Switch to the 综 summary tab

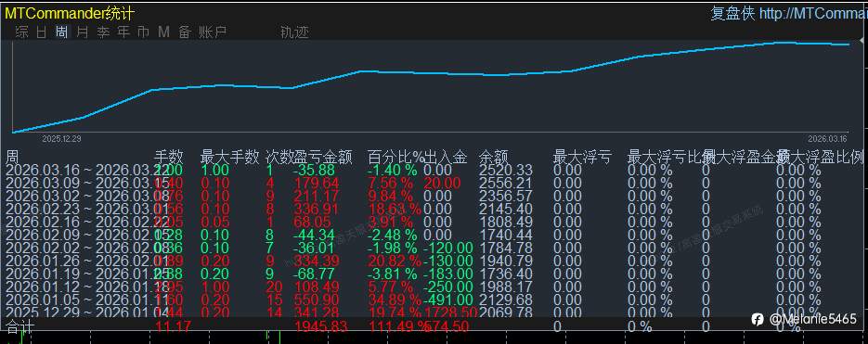pyautogui.click(x=21, y=32)
